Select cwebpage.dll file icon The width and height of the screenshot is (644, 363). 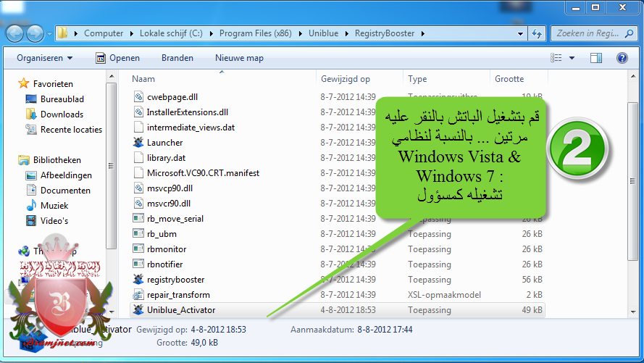pos(138,96)
